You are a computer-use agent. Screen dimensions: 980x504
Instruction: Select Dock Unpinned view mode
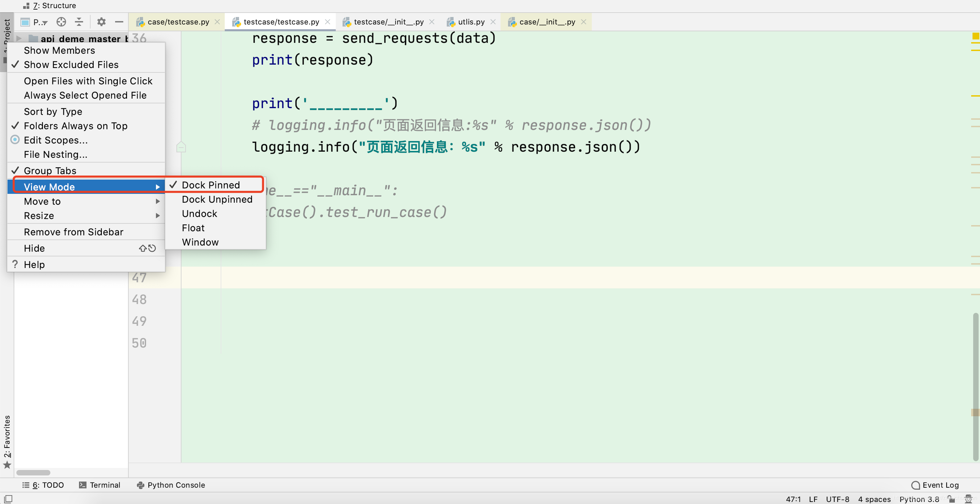[x=217, y=199]
